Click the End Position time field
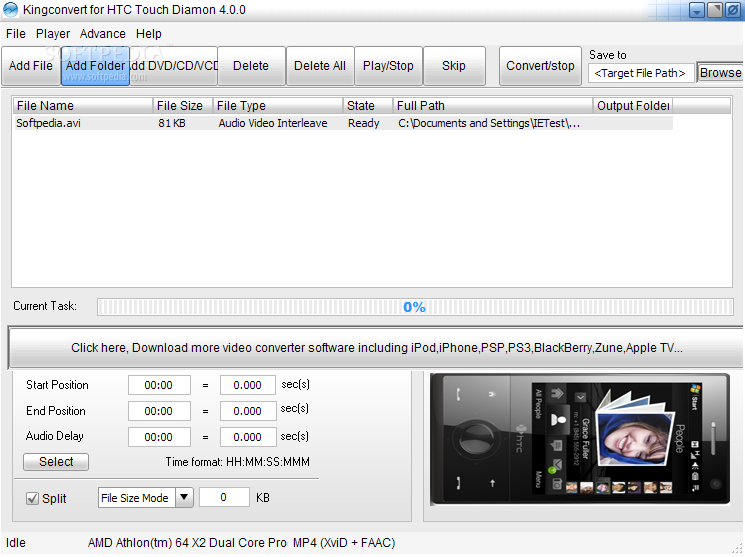This screenshot has height=557, width=745. pos(159,411)
